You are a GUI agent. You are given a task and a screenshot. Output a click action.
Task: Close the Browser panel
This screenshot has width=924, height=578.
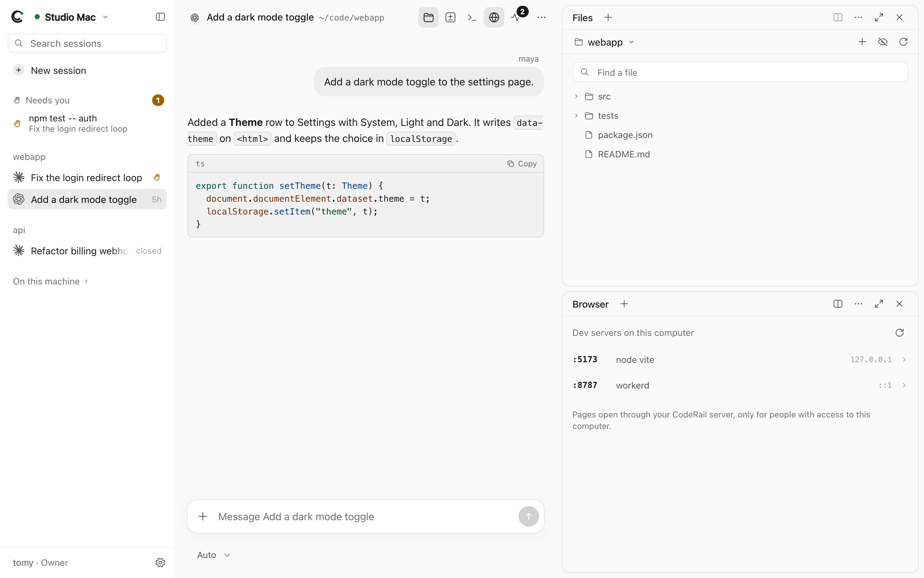click(900, 304)
